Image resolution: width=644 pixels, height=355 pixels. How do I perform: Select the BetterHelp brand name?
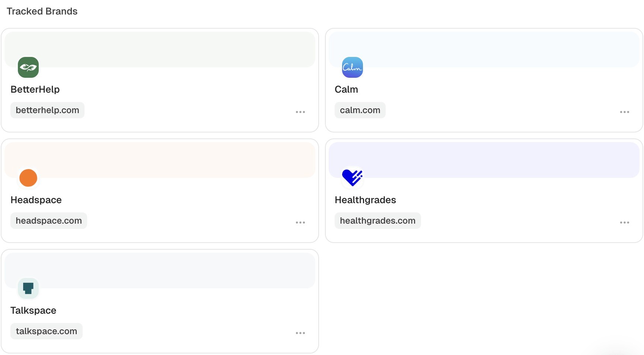click(x=35, y=89)
